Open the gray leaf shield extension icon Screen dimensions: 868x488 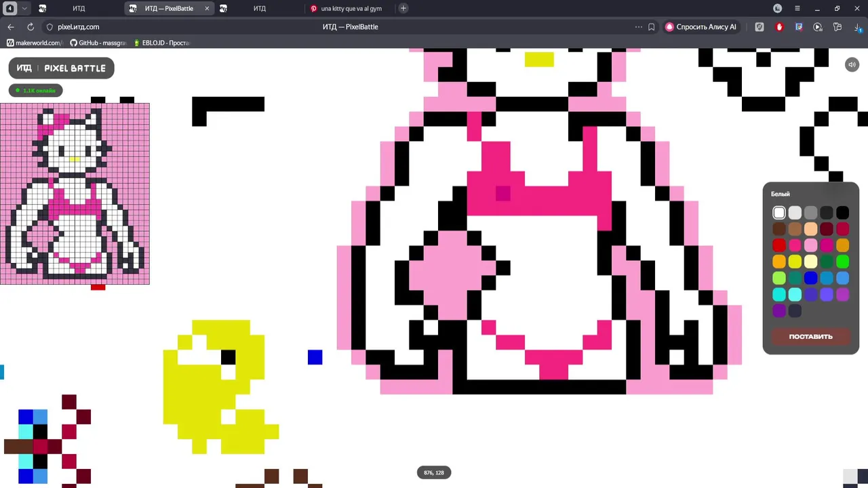[759, 27]
